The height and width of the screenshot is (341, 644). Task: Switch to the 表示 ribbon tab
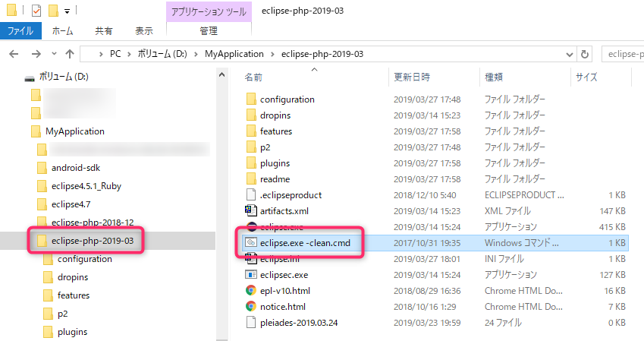[144, 31]
